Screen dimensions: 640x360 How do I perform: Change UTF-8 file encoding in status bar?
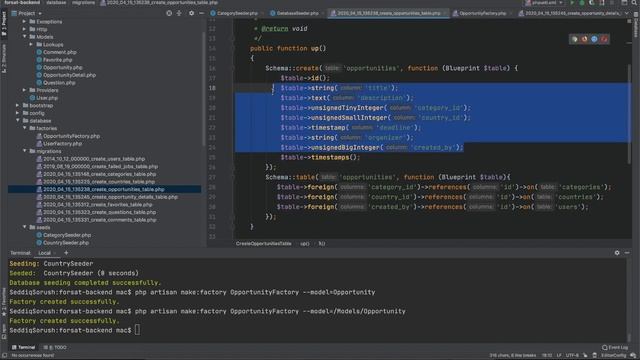pyautogui.click(x=572, y=356)
